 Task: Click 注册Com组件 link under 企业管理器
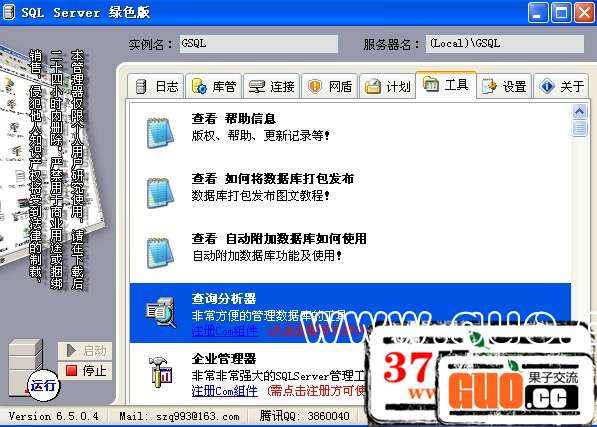(x=225, y=390)
